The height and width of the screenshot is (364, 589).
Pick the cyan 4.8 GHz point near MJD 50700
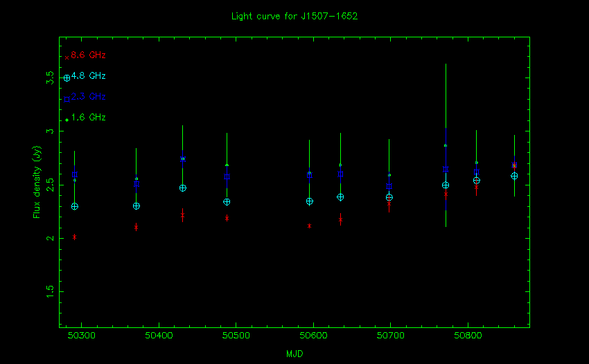point(389,197)
